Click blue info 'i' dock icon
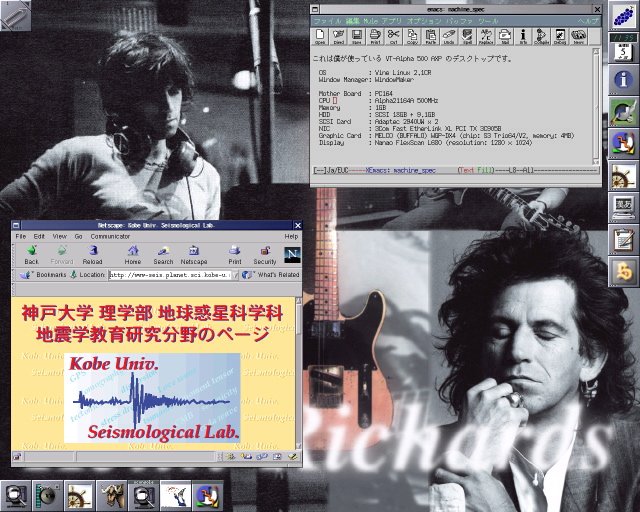The width and height of the screenshot is (640, 512). (623, 80)
